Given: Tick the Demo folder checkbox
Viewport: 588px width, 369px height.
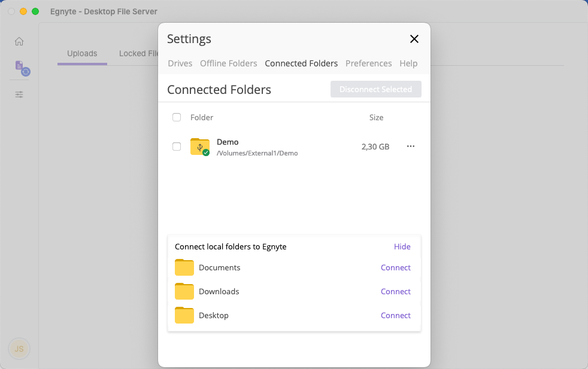Looking at the screenshot, I should tap(177, 147).
